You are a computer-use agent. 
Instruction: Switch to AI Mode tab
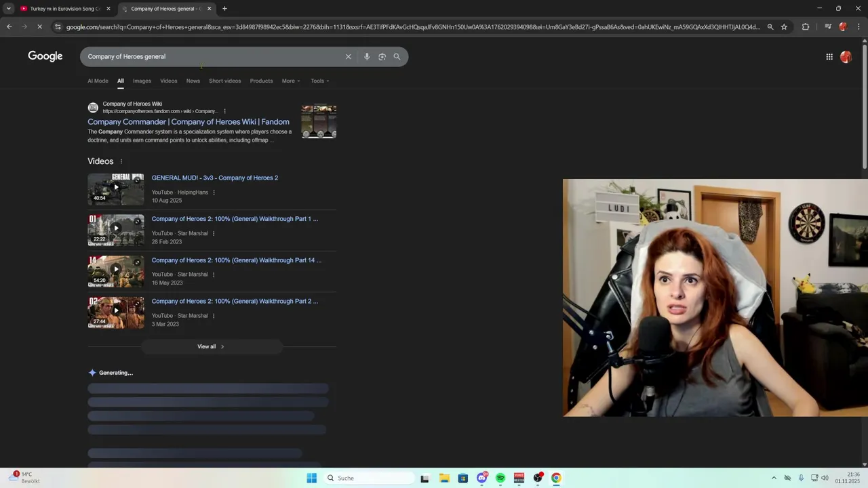(x=98, y=81)
